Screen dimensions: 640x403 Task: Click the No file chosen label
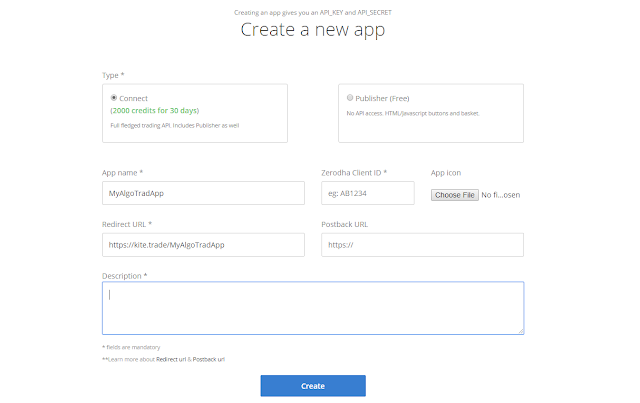pos(501,195)
